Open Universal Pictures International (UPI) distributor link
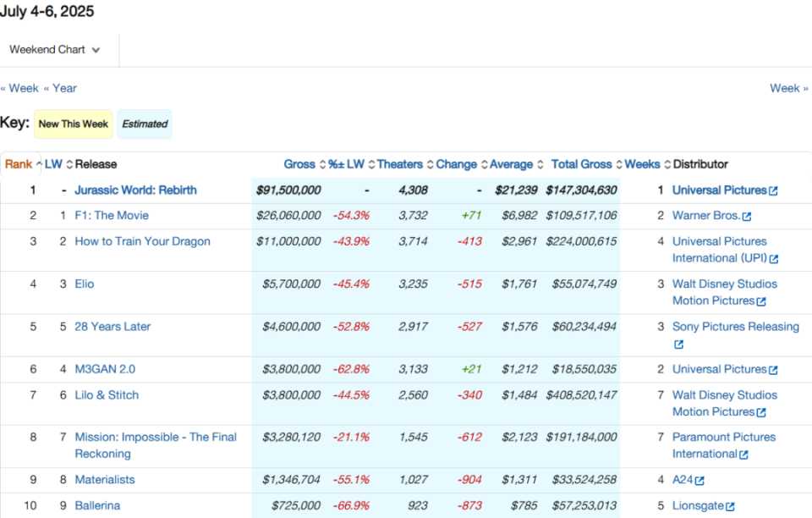The width and height of the screenshot is (812, 518). (x=720, y=250)
